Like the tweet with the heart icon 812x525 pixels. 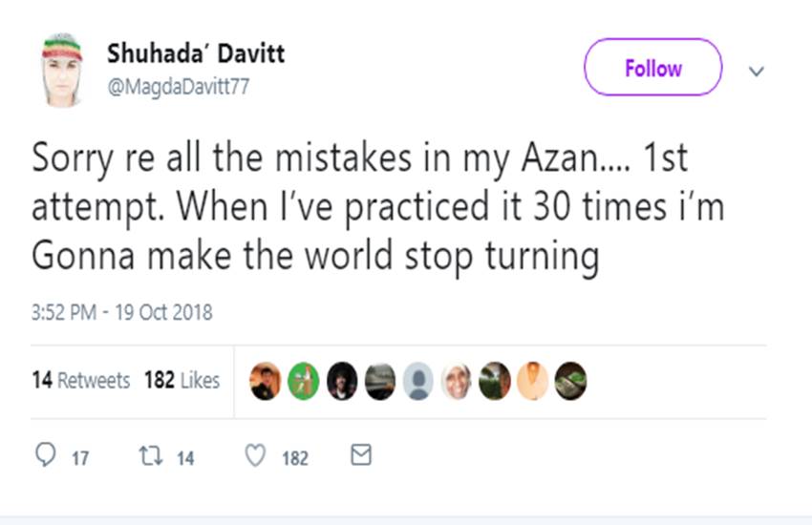(x=255, y=456)
